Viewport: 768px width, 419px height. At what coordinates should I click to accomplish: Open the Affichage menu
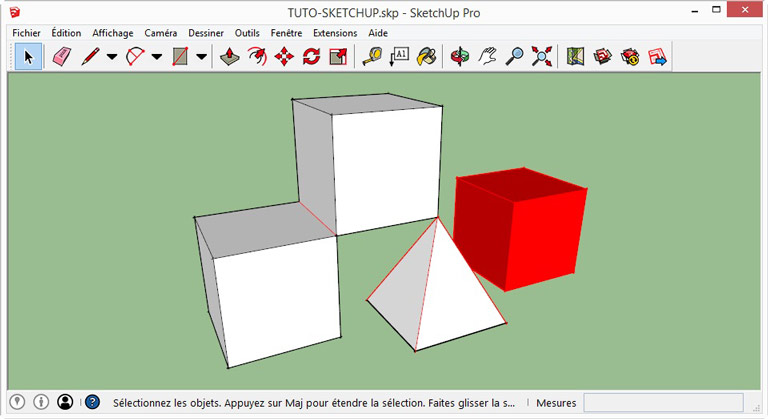point(113,33)
